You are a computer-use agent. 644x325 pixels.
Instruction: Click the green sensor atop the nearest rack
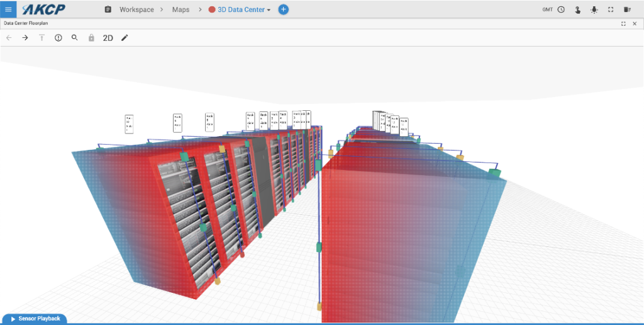point(184,156)
